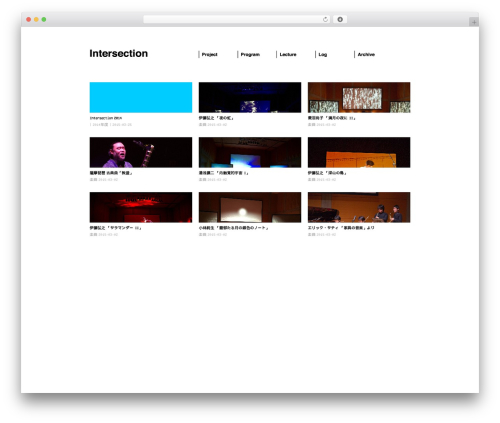
Task: Click the yellow minimize window button
Action: (x=36, y=20)
